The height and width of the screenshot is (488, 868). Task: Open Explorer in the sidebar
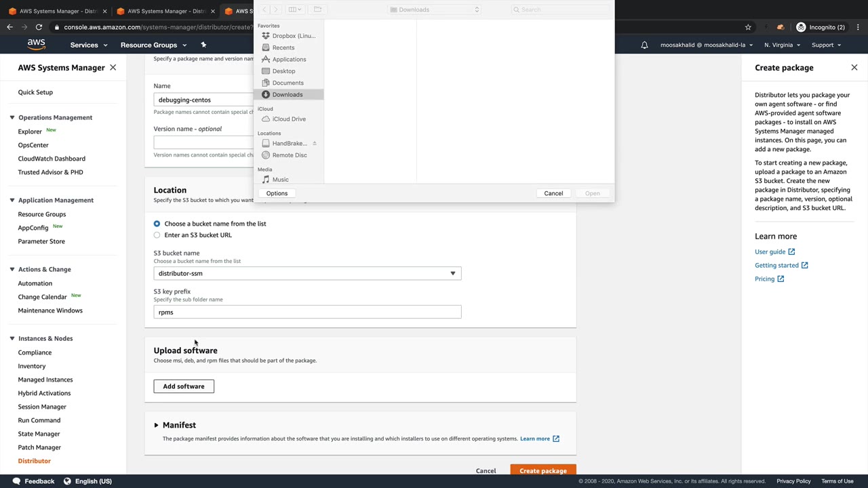click(x=30, y=131)
